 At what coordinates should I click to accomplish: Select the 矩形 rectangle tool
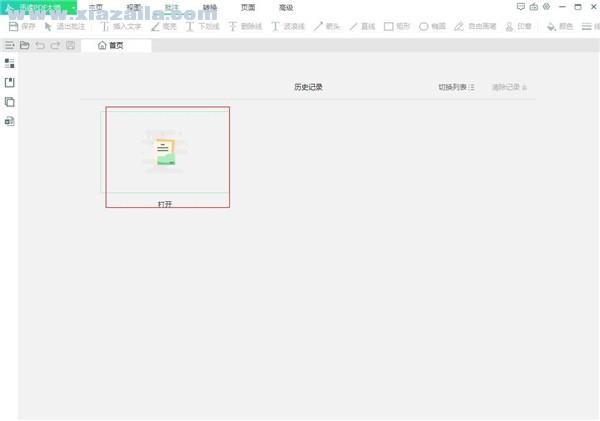point(397,26)
